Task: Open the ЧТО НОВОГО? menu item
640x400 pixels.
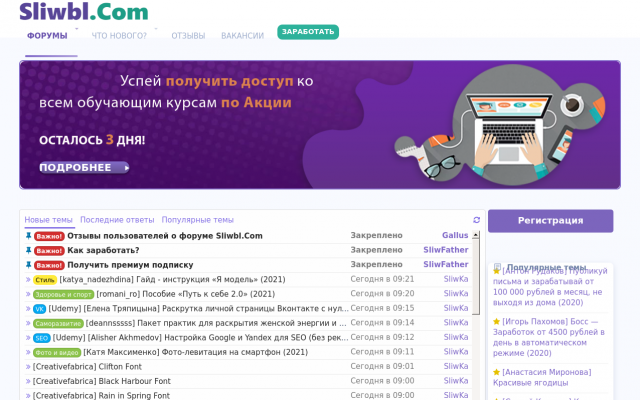Action: click(x=119, y=36)
